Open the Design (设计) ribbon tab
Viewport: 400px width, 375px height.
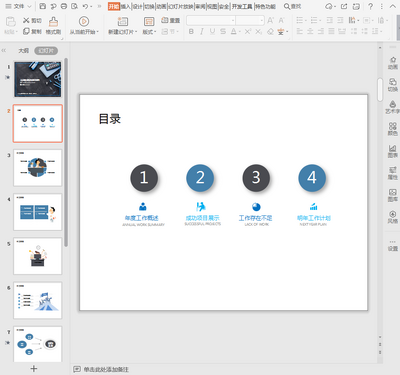(x=138, y=6)
